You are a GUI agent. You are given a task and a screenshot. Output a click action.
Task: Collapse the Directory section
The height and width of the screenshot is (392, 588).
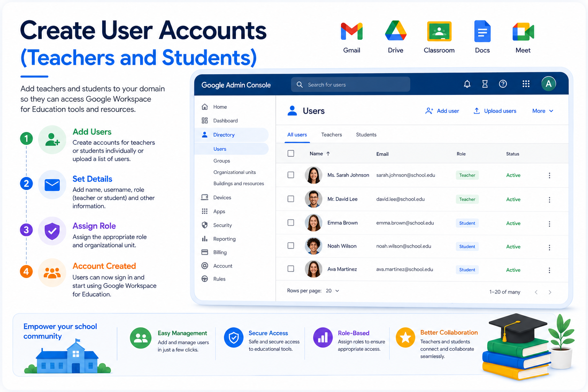point(232,135)
